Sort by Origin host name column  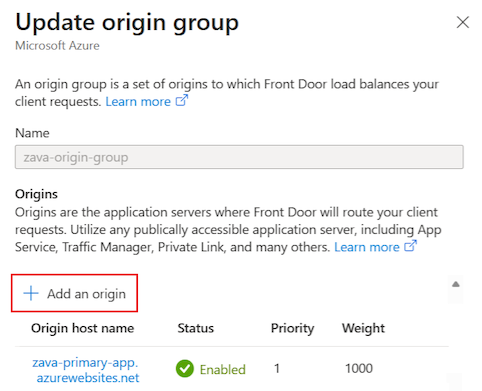[83, 328]
